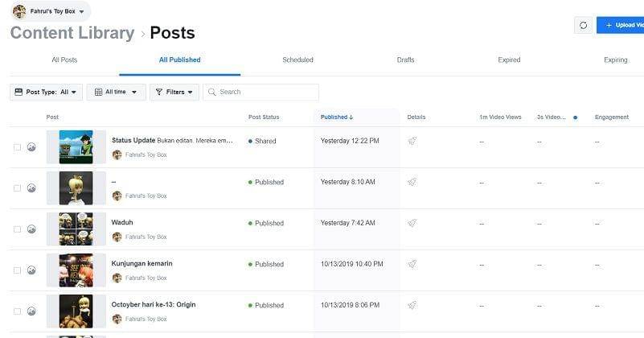Screen dimensions: 644x338
Task: Click the rocket icon for Kunjungan kemarin
Action: click(412, 264)
